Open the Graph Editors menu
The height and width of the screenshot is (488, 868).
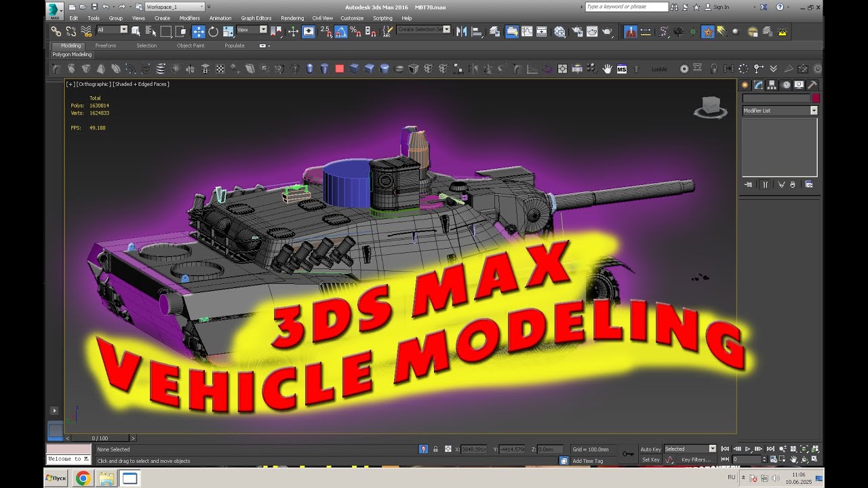click(256, 18)
